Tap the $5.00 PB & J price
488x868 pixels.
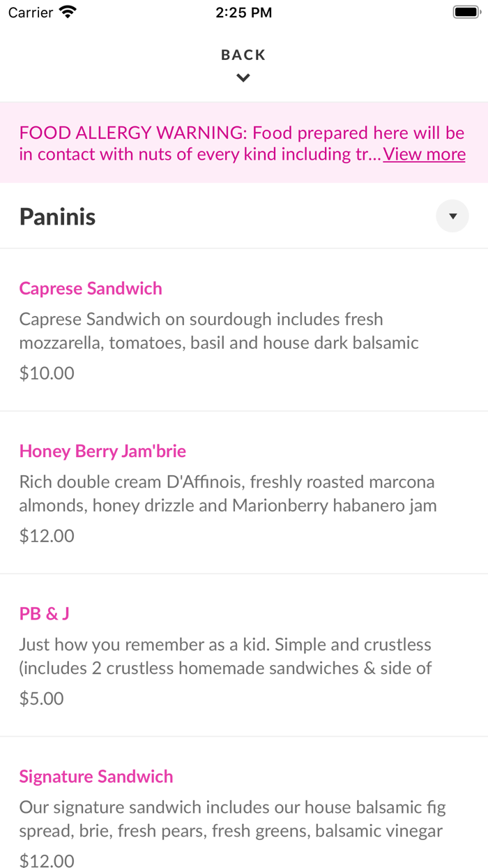[x=42, y=698]
